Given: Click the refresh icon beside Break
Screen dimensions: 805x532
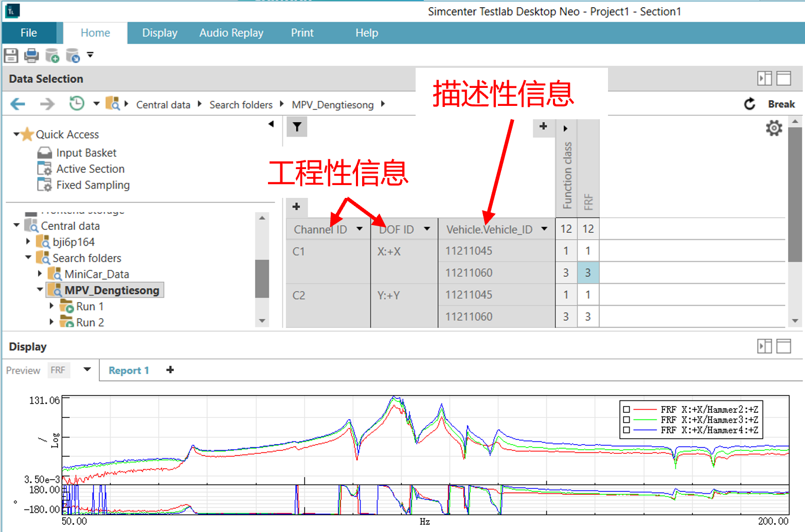Looking at the screenshot, I should tap(749, 104).
